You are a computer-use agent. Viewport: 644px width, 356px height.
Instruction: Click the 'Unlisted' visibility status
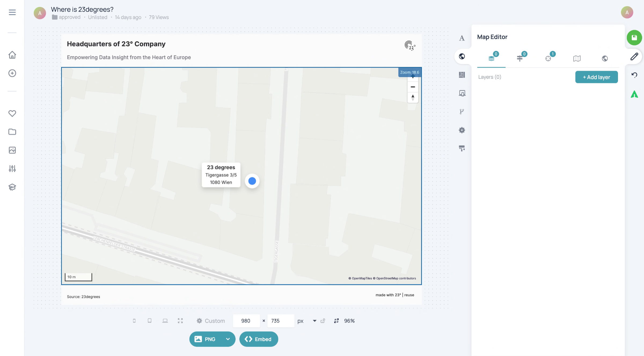click(x=98, y=17)
